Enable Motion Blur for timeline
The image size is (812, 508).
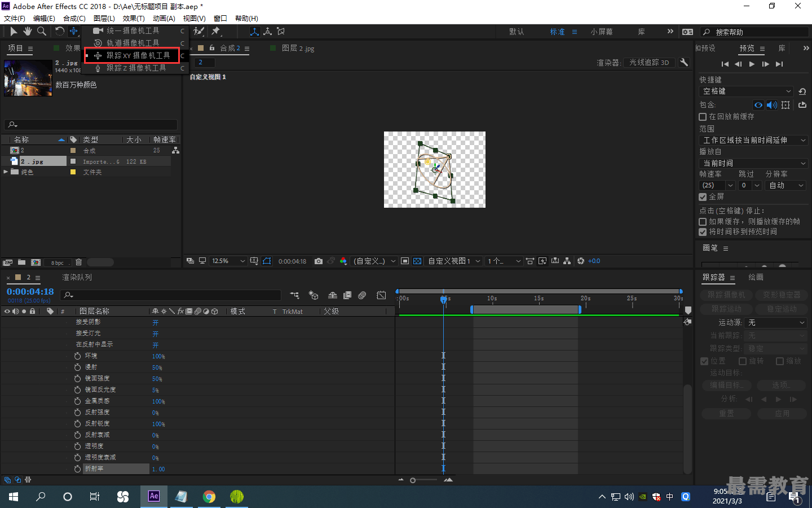tap(362, 295)
